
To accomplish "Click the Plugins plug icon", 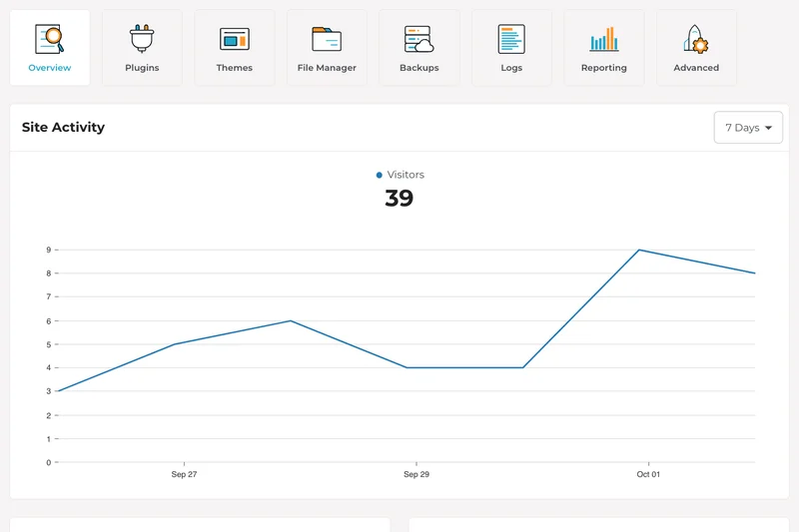I will pos(142,40).
